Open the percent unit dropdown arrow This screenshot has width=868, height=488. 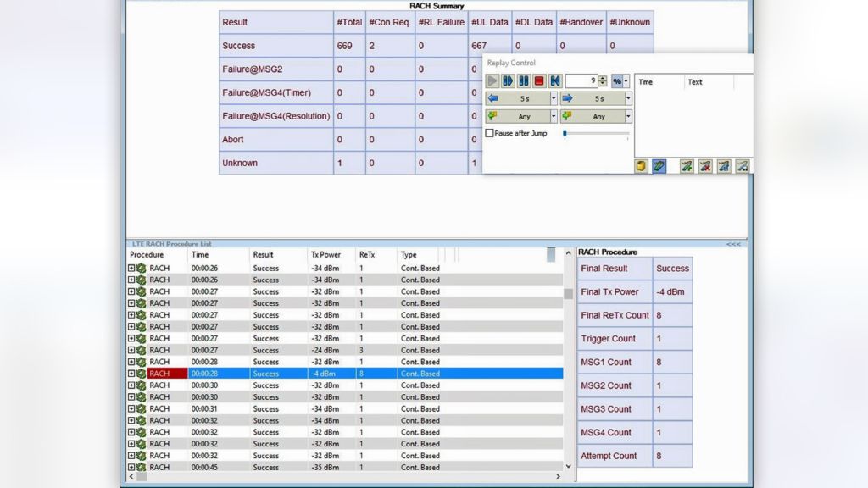click(626, 81)
